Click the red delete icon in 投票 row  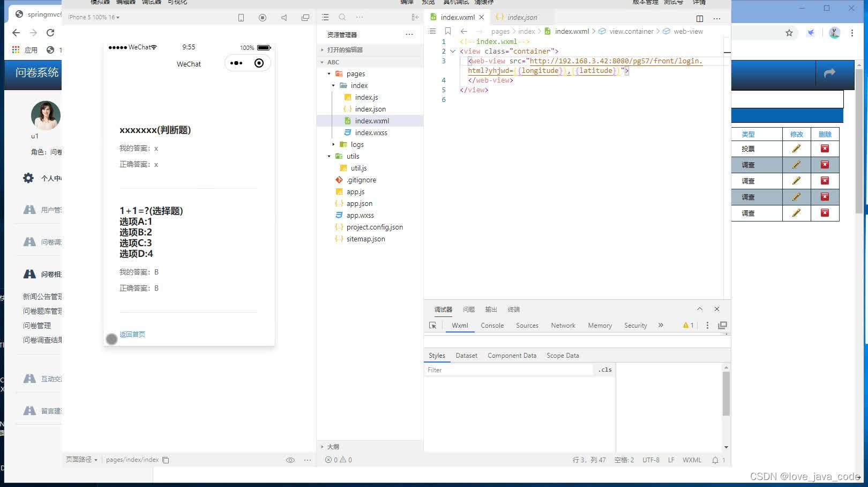coord(825,149)
